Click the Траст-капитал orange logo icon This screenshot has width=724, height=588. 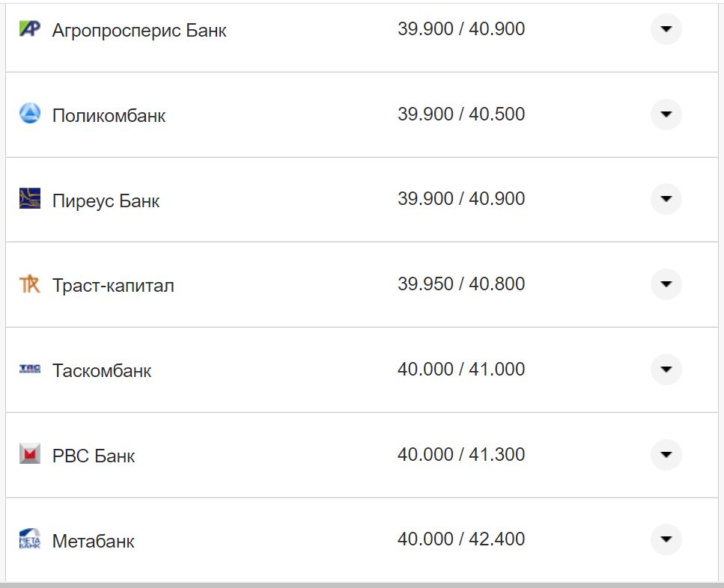pyautogui.click(x=29, y=284)
